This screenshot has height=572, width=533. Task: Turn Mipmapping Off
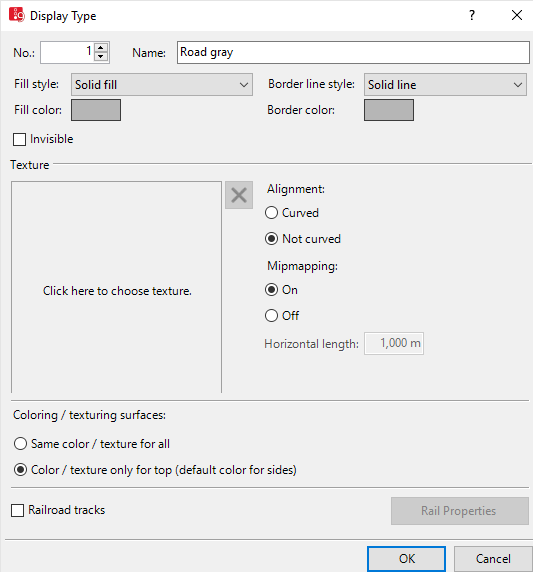(271, 316)
